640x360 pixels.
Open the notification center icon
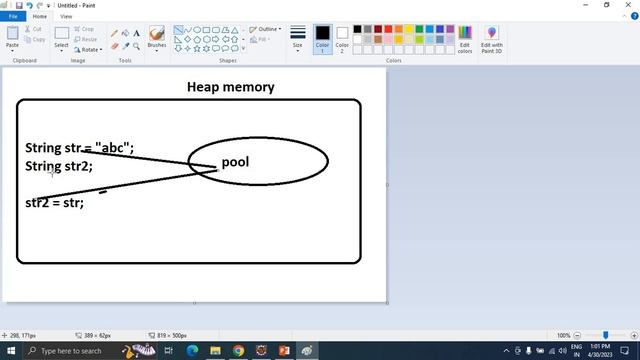pos(624,351)
